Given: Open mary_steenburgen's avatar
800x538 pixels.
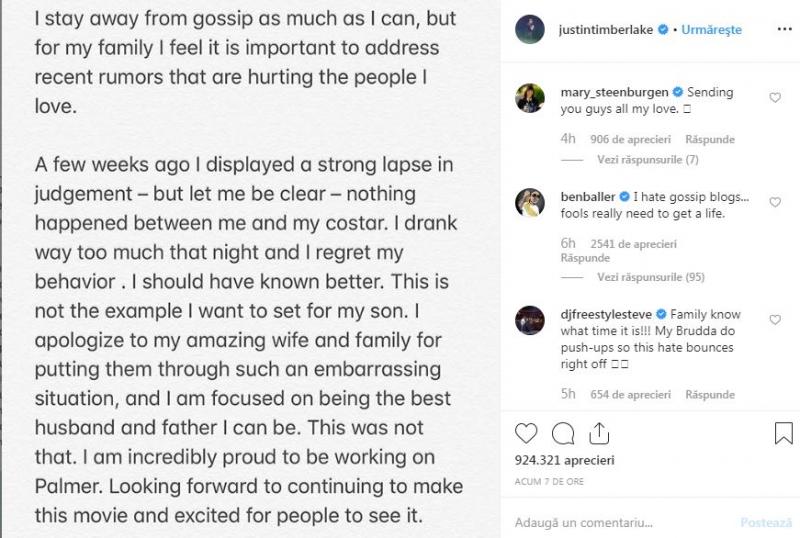Looking at the screenshot, I should [x=529, y=98].
